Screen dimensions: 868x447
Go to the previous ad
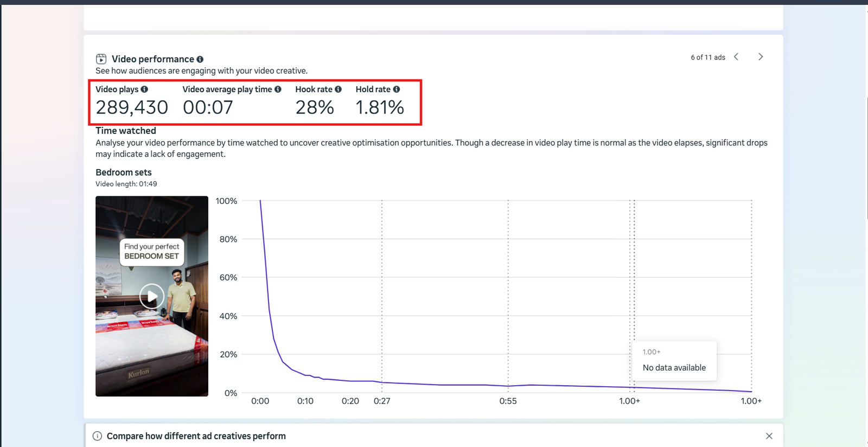point(736,57)
